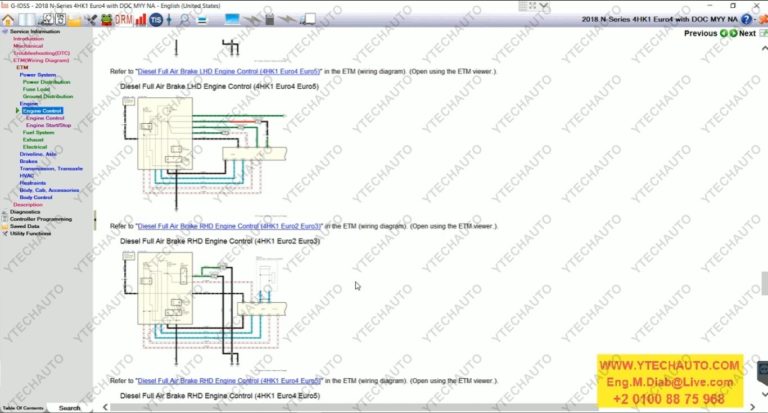Expand Service Information tree root
768x413 pixels.
(x=35, y=31)
